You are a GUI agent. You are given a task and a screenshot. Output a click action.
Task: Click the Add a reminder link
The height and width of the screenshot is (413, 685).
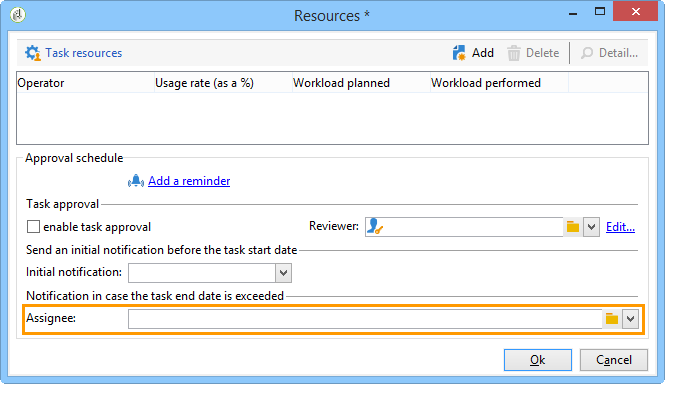tap(189, 181)
